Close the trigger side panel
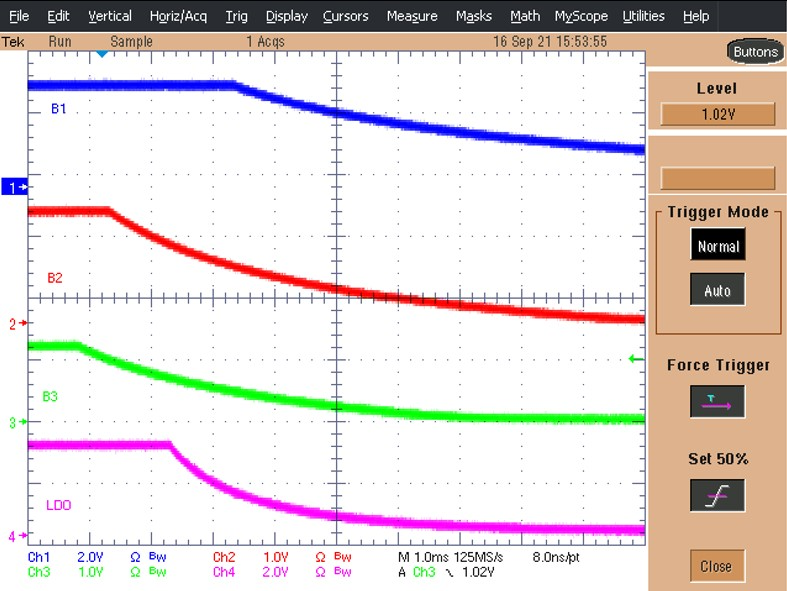This screenshot has height=591, width=787. coord(716,566)
